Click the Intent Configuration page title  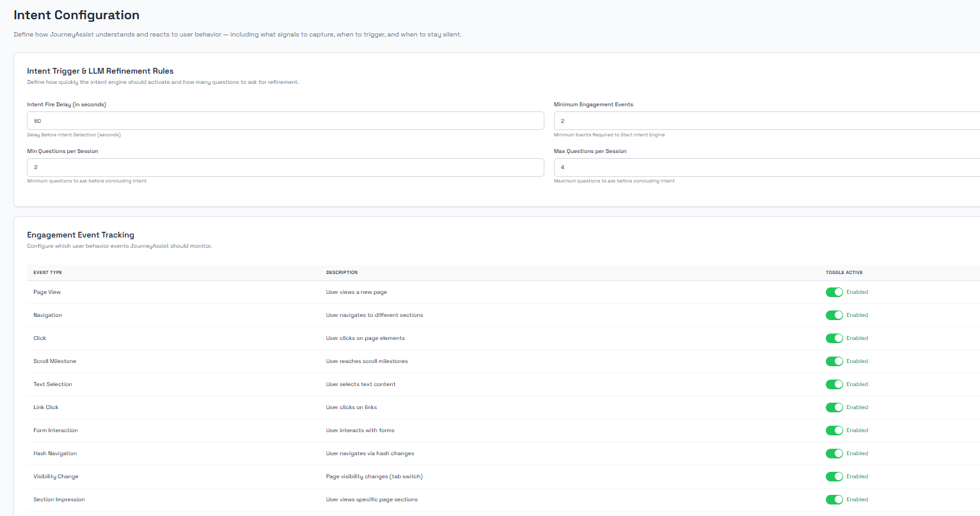coord(77,15)
